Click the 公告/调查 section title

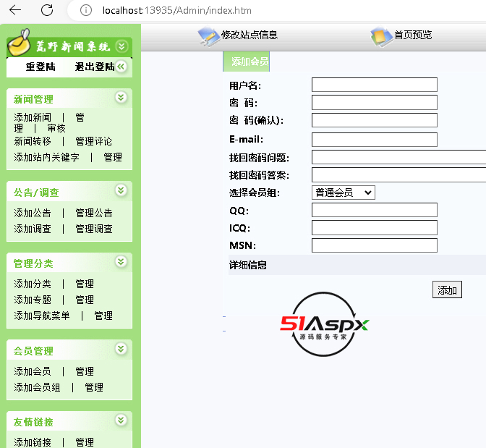tap(36, 193)
